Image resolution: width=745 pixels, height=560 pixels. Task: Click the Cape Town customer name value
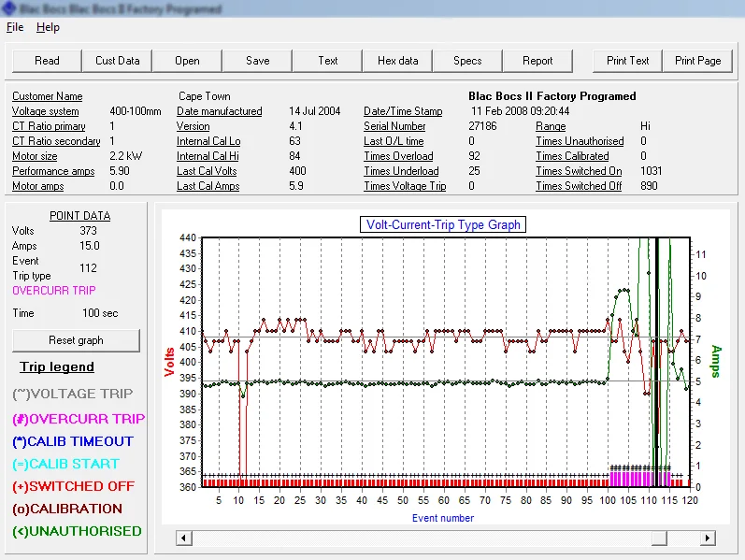(x=205, y=96)
